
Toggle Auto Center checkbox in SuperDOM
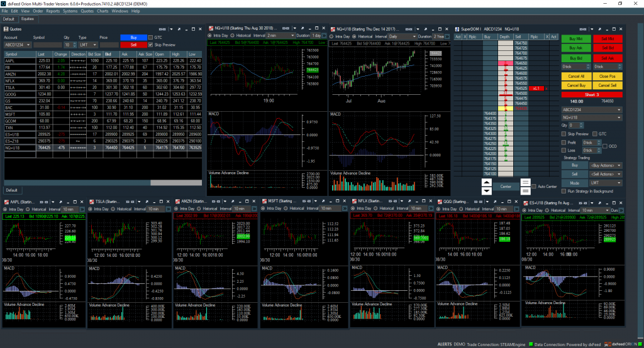point(534,187)
